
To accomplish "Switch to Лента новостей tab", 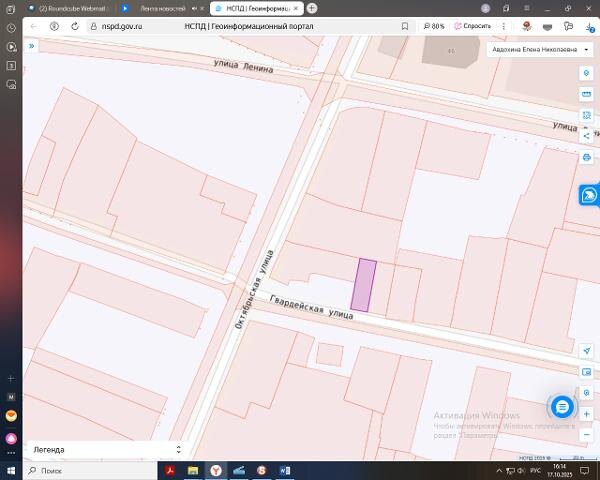I will pyautogui.click(x=163, y=8).
